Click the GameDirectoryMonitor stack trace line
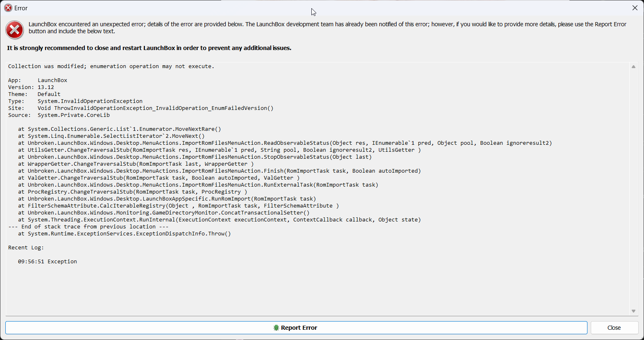The height and width of the screenshot is (340, 644). coord(164,213)
